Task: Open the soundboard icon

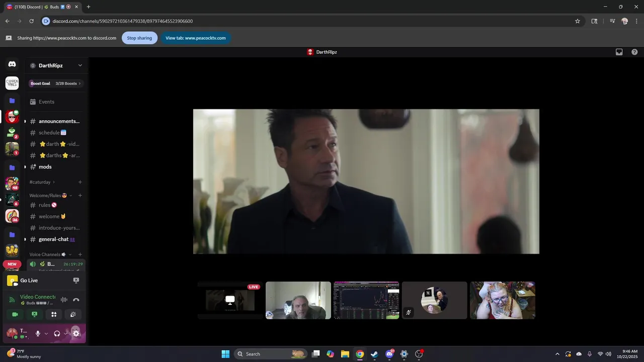Action: click(x=73, y=314)
